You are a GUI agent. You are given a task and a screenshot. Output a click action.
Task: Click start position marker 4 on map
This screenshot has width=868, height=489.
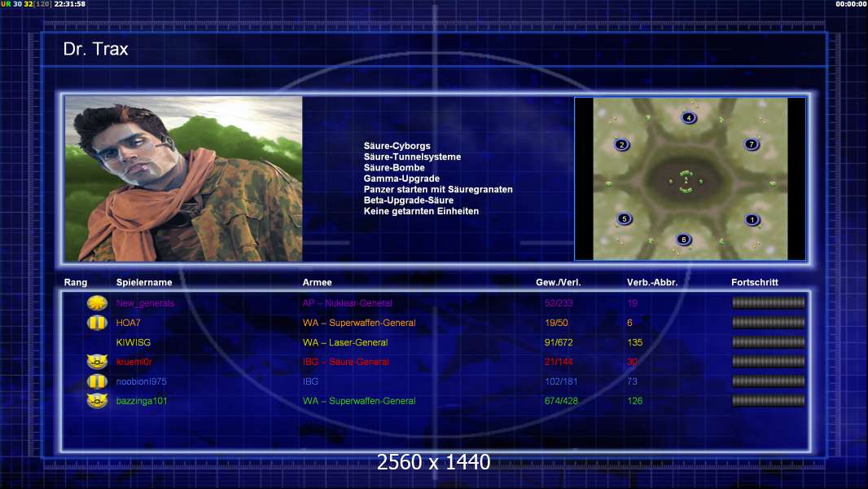click(689, 117)
